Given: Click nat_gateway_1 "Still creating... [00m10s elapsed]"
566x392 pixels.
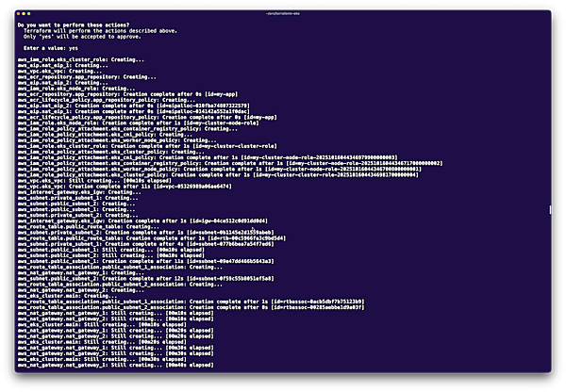Looking at the screenshot, I should (115, 314).
